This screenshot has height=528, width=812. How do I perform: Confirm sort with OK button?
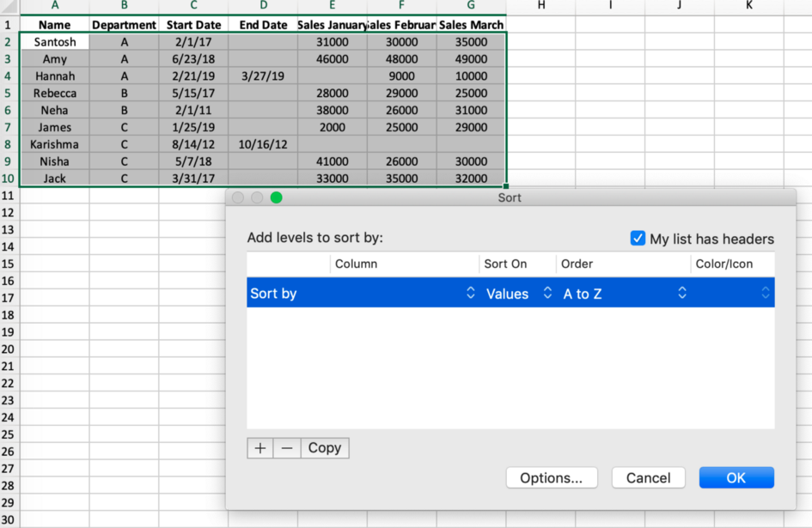coord(736,478)
